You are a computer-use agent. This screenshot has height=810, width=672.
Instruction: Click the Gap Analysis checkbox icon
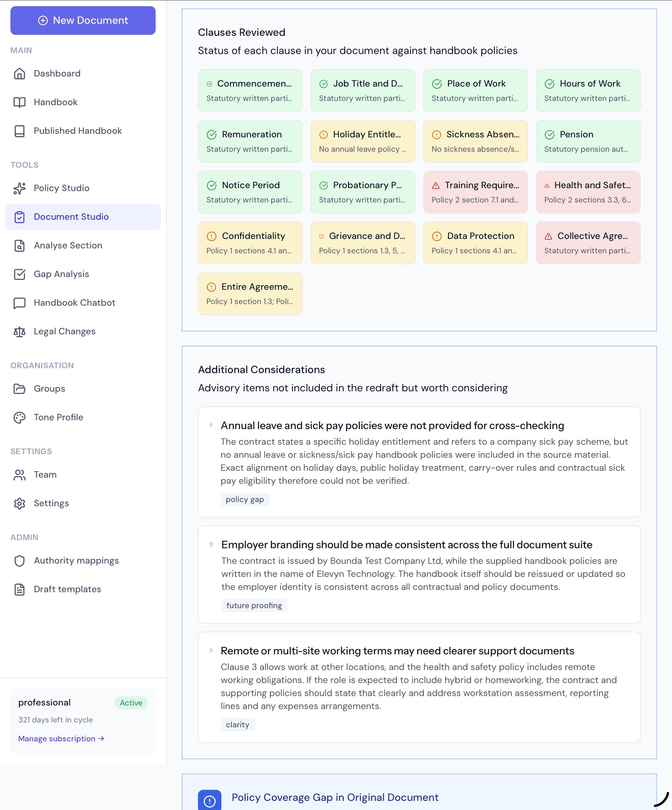19,274
